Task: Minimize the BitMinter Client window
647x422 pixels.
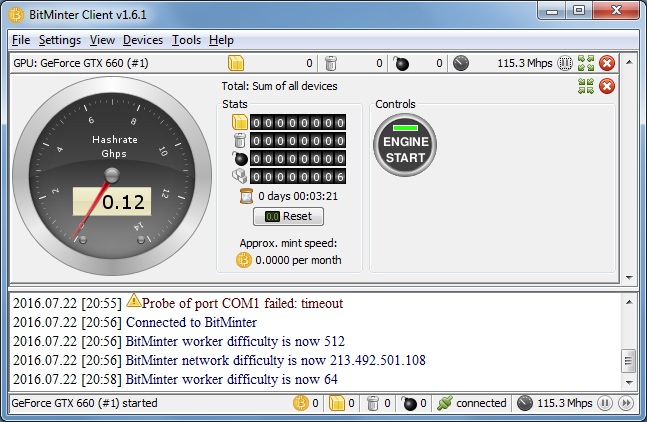Action: pos(552,11)
